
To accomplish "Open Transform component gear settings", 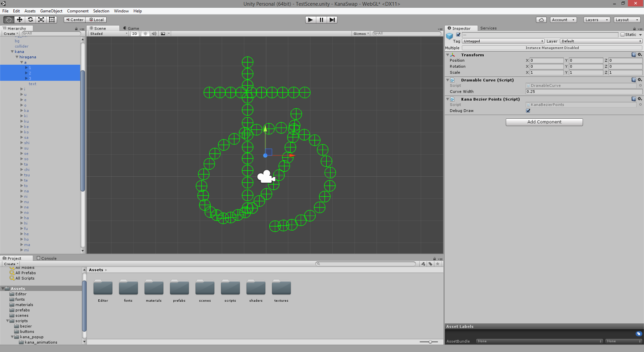I will [x=640, y=55].
